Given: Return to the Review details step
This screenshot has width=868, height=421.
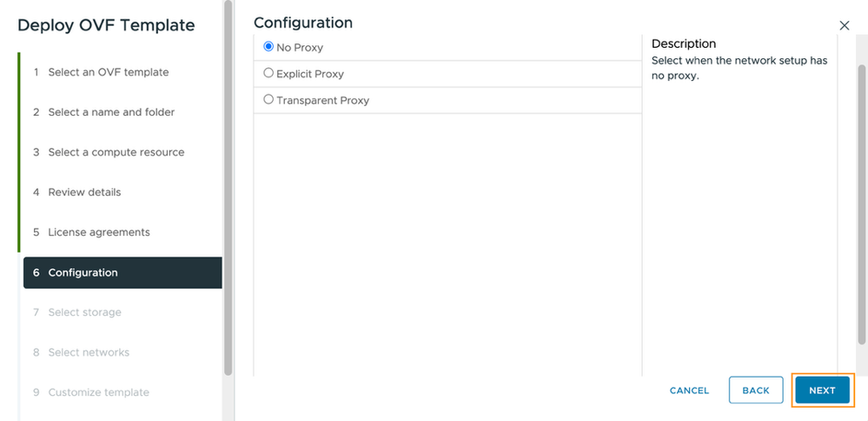Looking at the screenshot, I should pyautogui.click(x=84, y=192).
